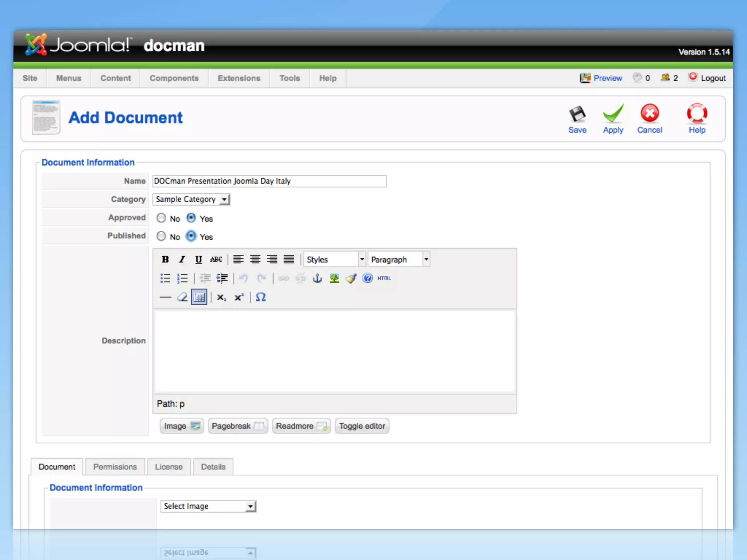
Task: Open the Select Image dropdown
Action: (x=208, y=506)
